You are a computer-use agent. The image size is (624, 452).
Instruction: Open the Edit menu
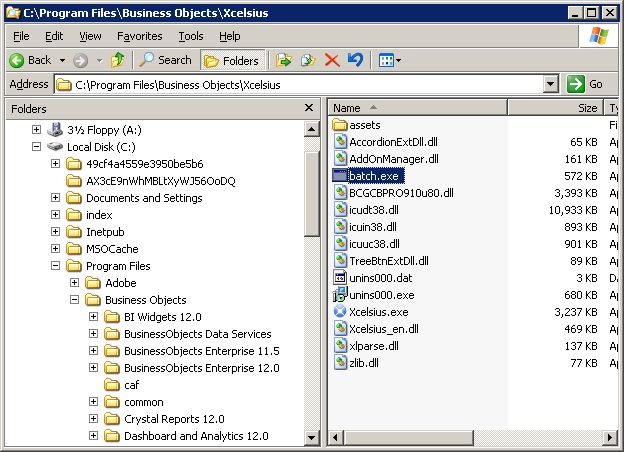point(54,36)
